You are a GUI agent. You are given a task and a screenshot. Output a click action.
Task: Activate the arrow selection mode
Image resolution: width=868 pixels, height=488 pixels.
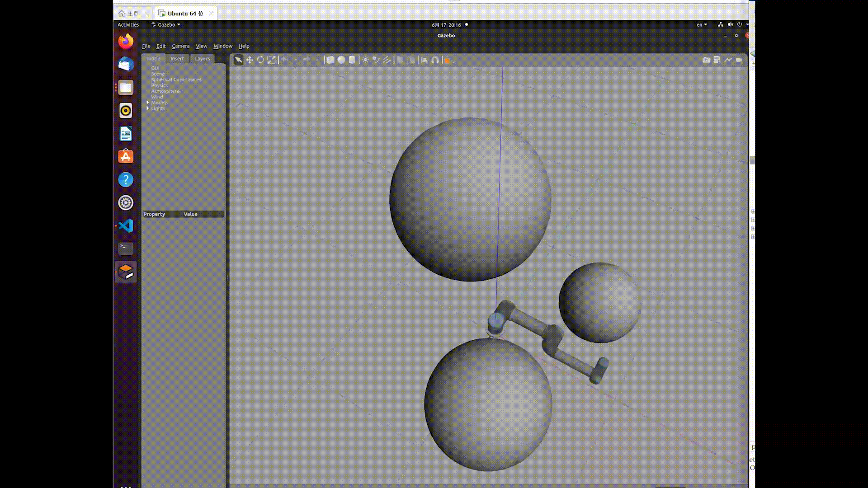click(x=238, y=60)
